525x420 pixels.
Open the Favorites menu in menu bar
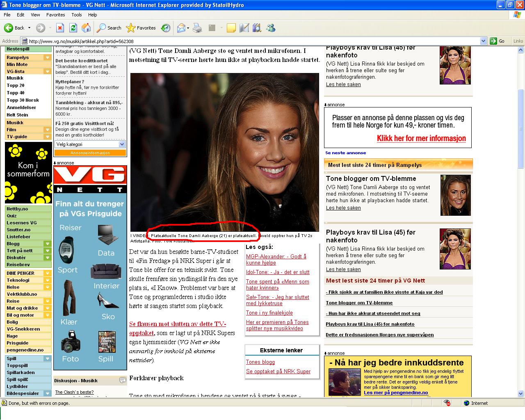[56, 15]
